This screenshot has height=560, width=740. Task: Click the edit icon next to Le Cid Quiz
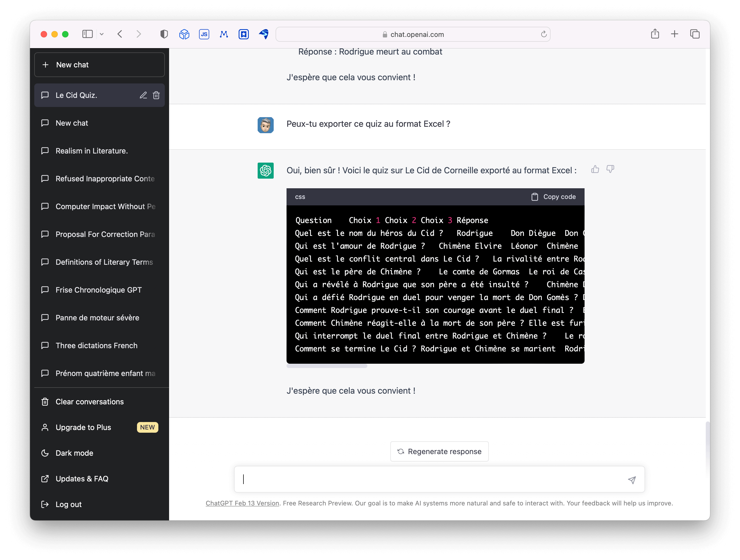[x=143, y=95]
